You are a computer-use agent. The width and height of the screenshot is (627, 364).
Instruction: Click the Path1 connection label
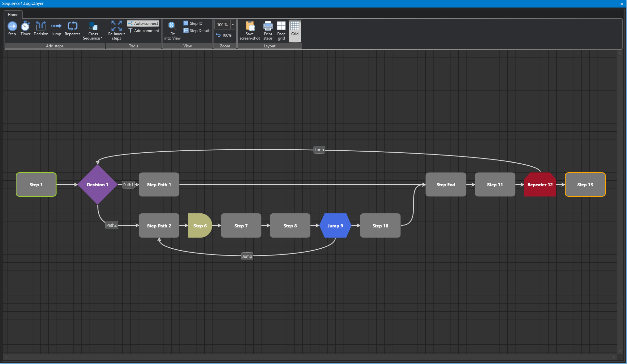(128, 185)
